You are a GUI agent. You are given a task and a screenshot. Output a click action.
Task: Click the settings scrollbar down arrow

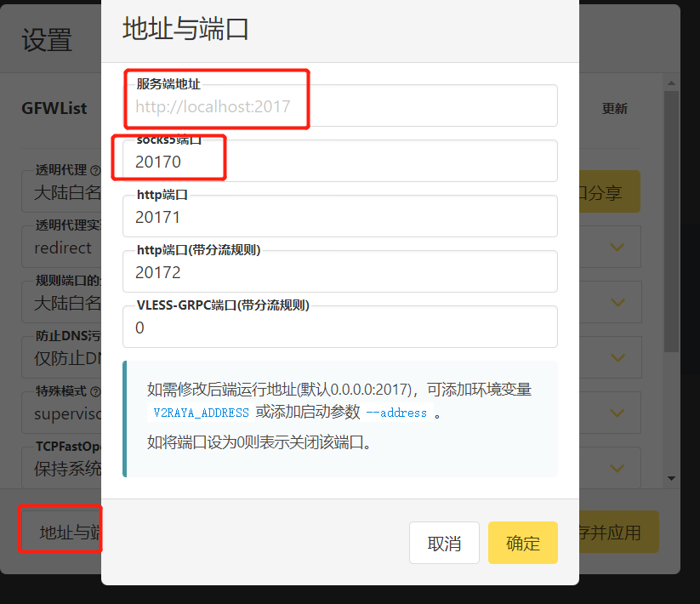coord(671,479)
